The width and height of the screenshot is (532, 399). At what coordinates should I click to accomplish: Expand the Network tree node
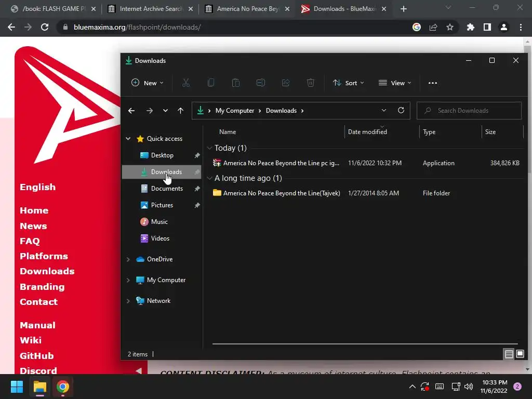click(x=128, y=301)
